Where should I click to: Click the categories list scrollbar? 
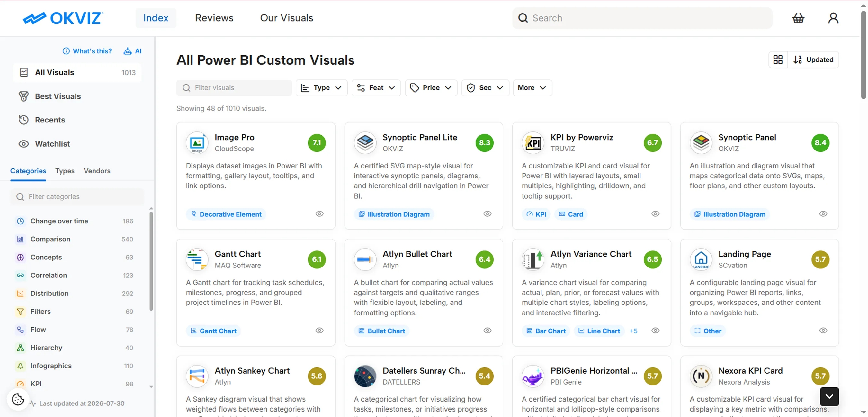click(151, 261)
